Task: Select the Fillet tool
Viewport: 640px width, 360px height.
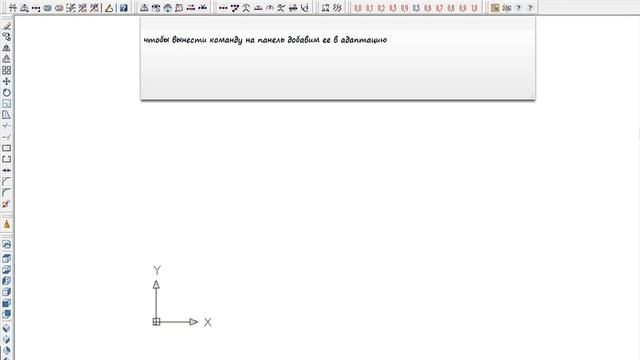Action: point(7,193)
